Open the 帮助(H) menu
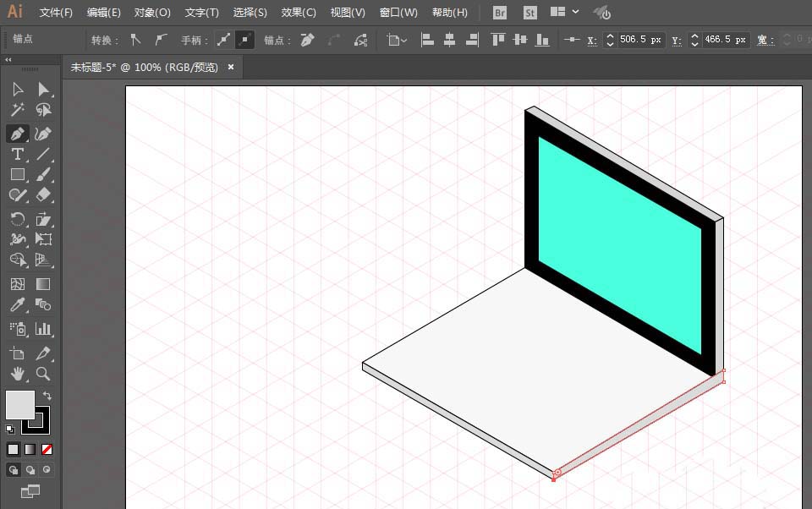 (449, 13)
